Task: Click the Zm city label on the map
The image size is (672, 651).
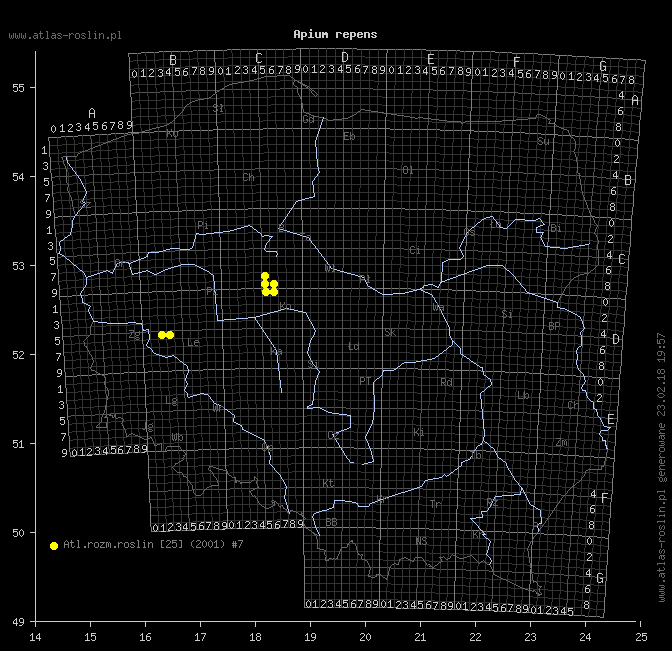Action: pos(562,443)
